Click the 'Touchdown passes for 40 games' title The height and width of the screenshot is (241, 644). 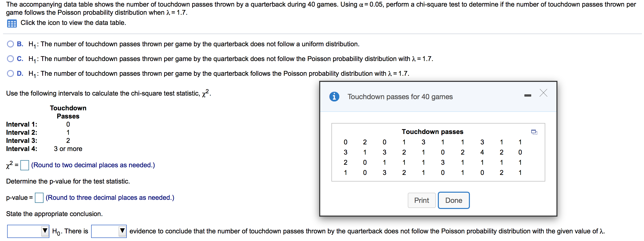(x=400, y=97)
